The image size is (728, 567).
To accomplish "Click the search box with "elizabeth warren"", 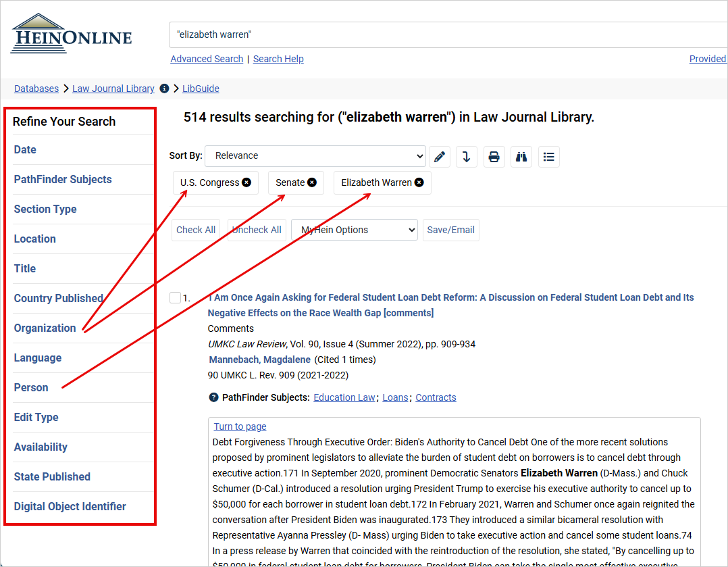I will [448, 35].
